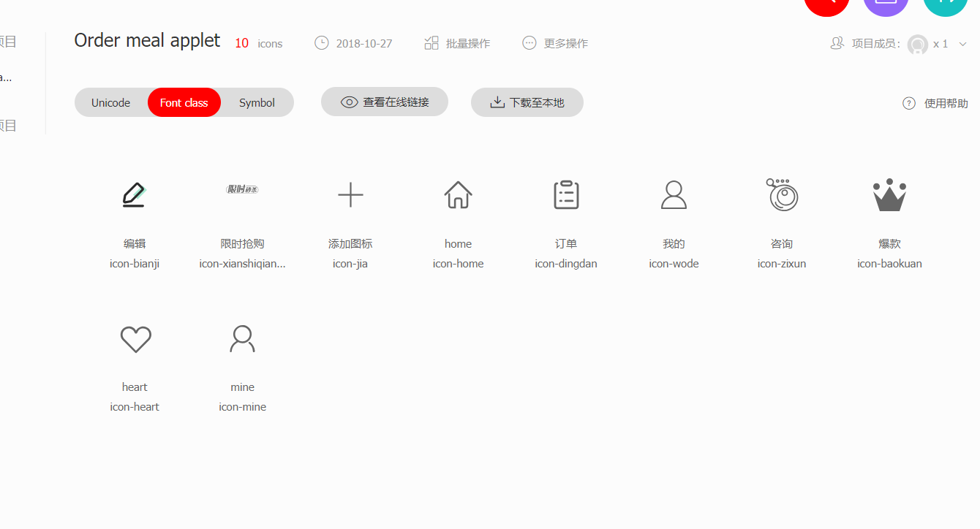Click the icon-heart class name
This screenshot has width=980, height=529.
tap(135, 407)
